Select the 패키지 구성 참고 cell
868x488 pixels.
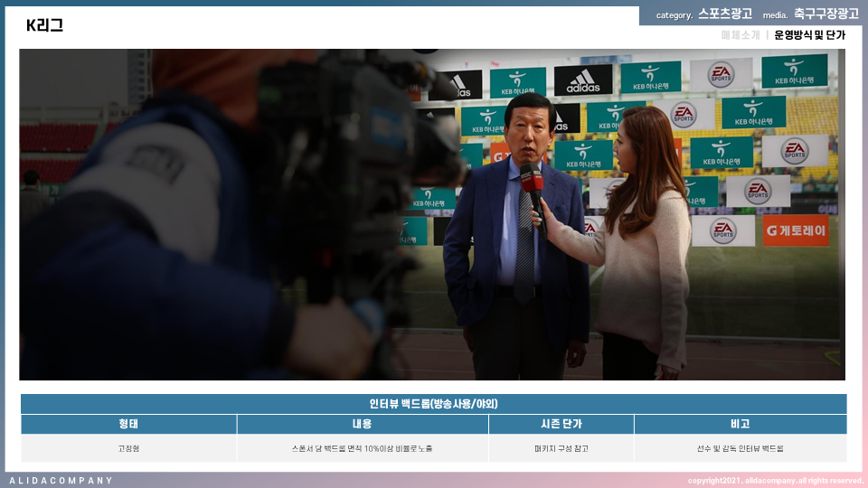[x=561, y=448]
